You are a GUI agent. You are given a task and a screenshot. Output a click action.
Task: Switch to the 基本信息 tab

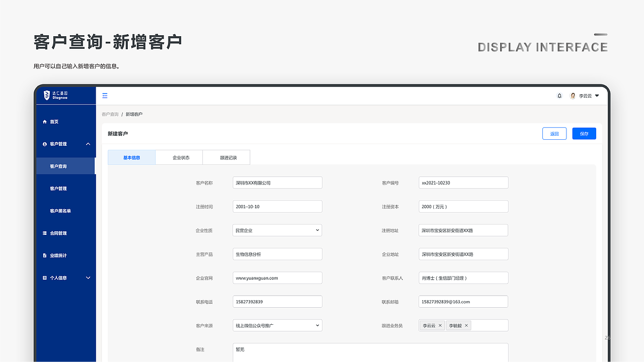point(132,157)
